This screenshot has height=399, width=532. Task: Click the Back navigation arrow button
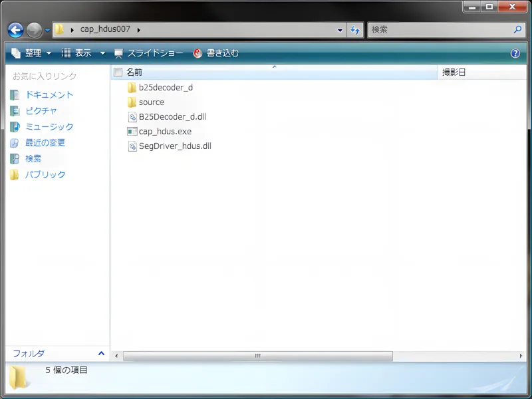tap(15, 30)
